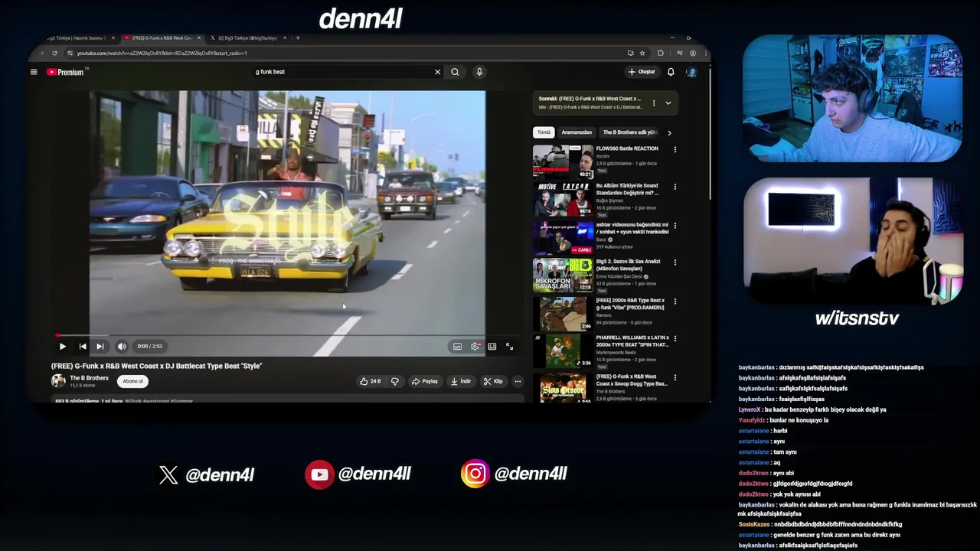
Task: Reload the browser page
Action: pos(54,54)
